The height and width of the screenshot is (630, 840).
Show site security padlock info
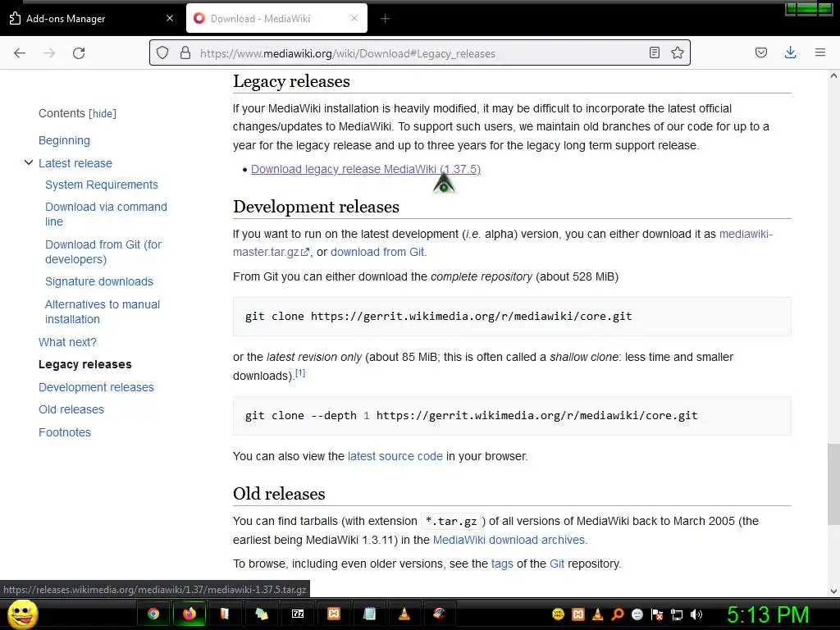[185, 53]
